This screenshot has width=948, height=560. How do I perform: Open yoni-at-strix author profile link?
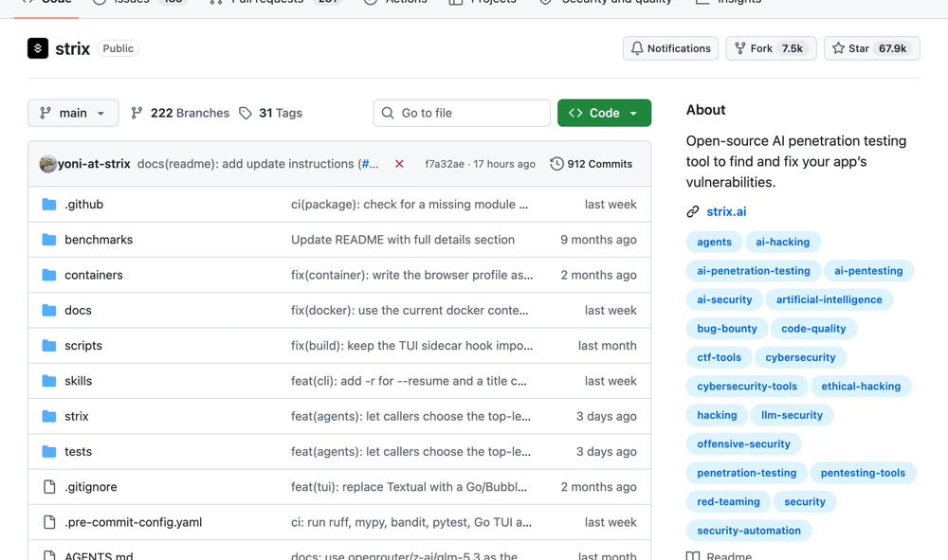94,164
